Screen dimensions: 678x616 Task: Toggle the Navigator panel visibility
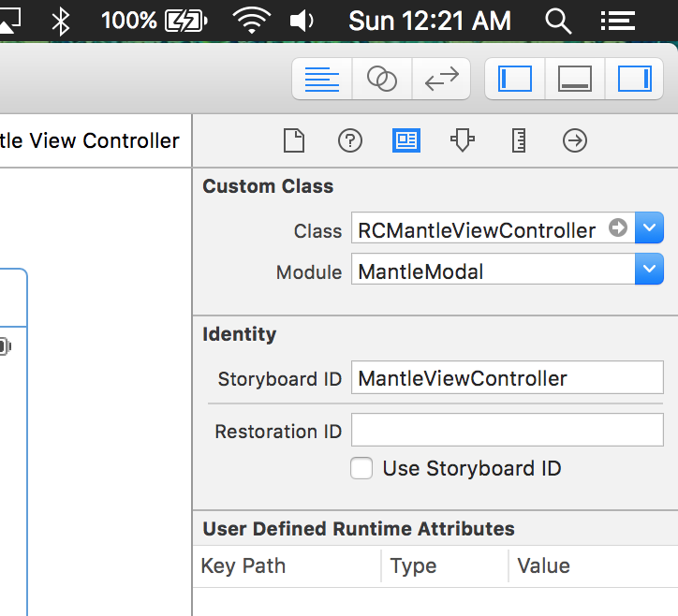pyautogui.click(x=514, y=80)
